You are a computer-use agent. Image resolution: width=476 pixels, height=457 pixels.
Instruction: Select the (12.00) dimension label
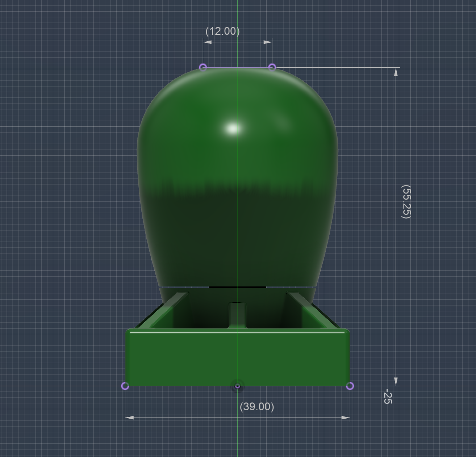pyautogui.click(x=222, y=31)
